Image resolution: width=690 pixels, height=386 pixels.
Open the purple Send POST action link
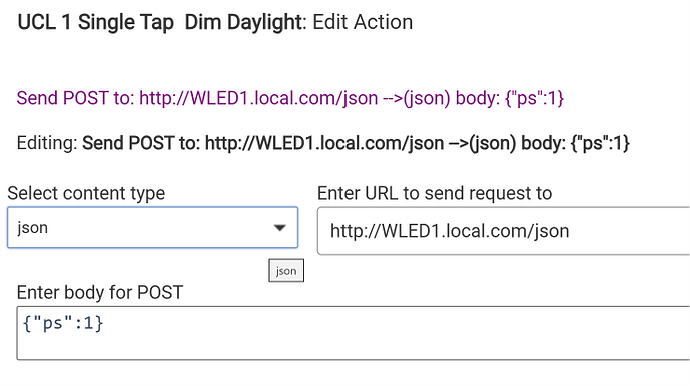pyautogui.click(x=290, y=98)
